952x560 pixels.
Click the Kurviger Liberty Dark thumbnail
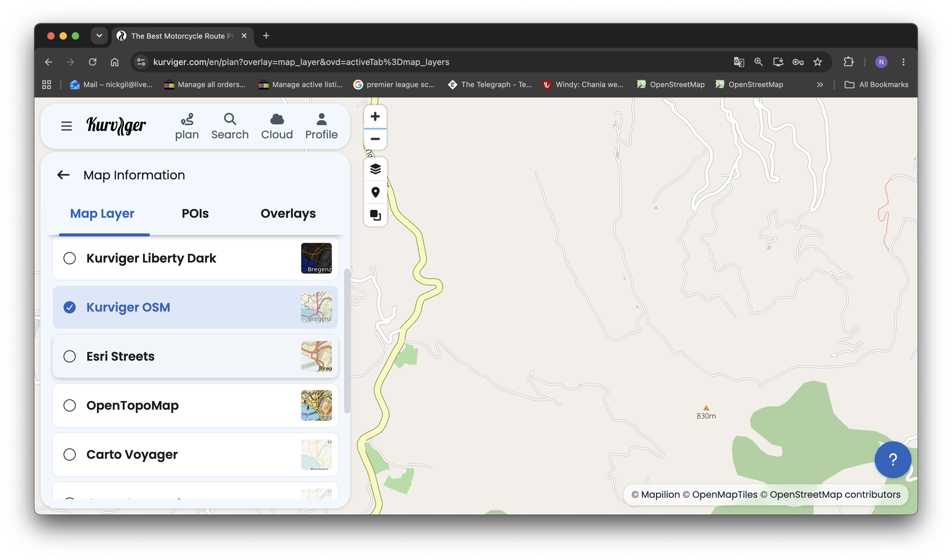coord(317,259)
